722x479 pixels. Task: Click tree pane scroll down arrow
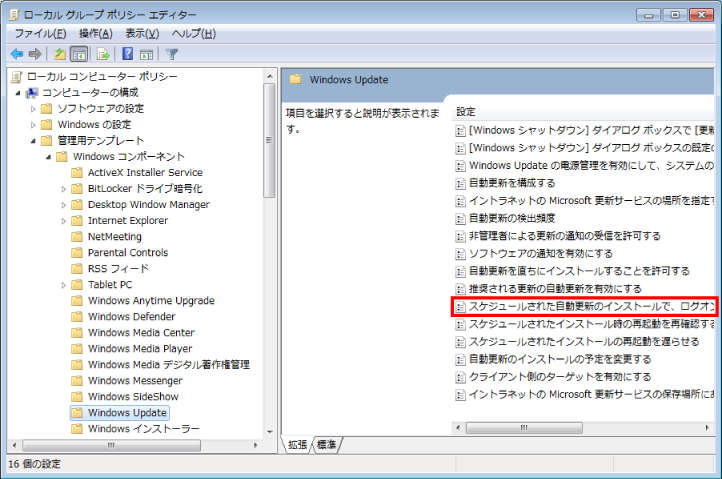click(269, 432)
